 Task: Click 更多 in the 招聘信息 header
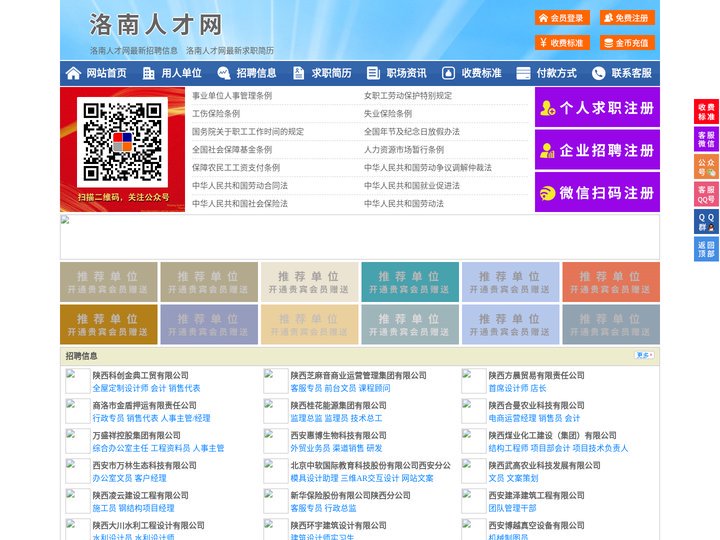(644, 355)
